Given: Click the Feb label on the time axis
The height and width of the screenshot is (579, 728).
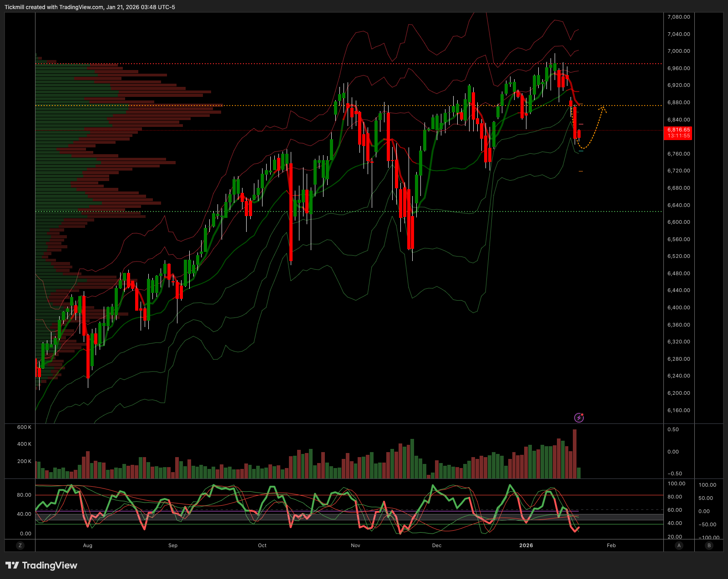Looking at the screenshot, I should 611,545.
